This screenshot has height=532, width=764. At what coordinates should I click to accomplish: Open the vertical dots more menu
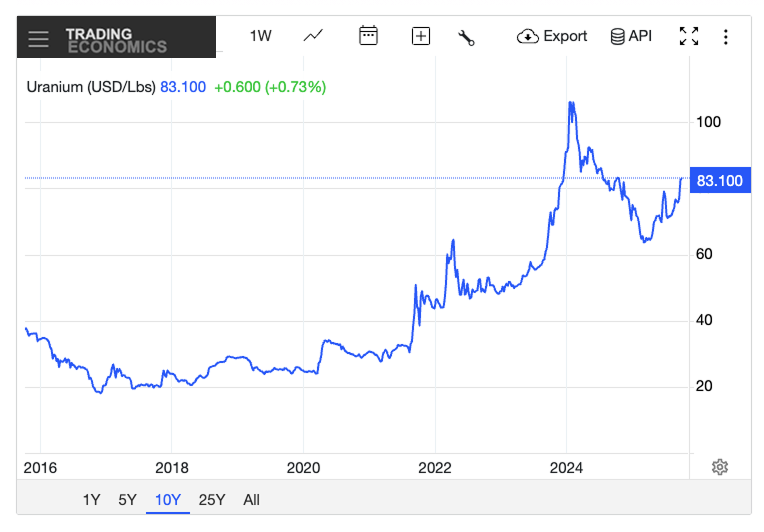[x=726, y=37]
